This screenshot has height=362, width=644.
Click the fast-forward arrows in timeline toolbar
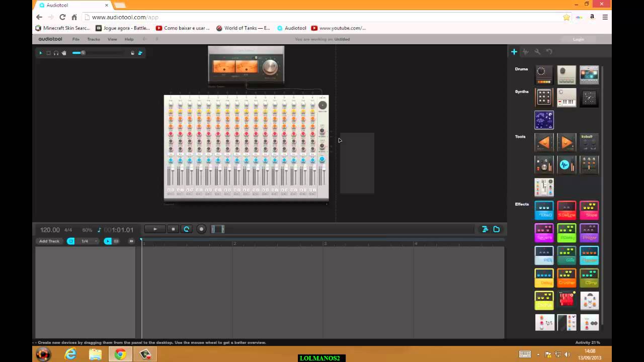tap(131, 241)
